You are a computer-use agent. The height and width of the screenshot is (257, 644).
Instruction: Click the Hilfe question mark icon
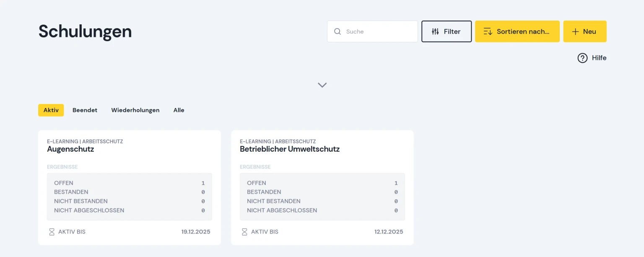tap(582, 58)
